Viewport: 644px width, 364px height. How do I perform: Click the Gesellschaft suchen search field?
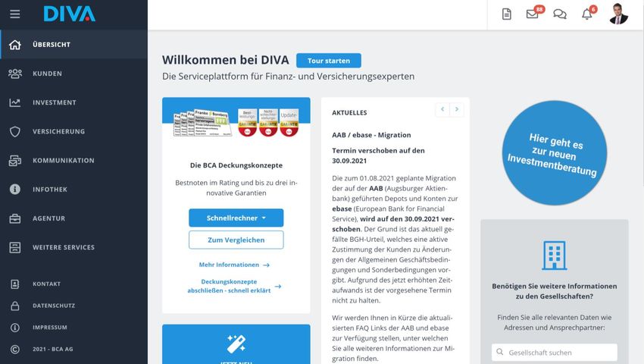[555, 353]
